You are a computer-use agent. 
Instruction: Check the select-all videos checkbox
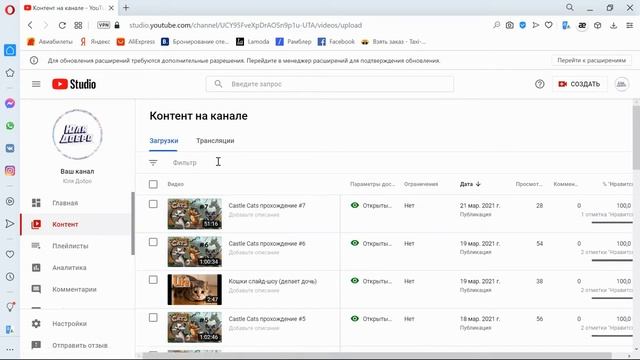153,184
